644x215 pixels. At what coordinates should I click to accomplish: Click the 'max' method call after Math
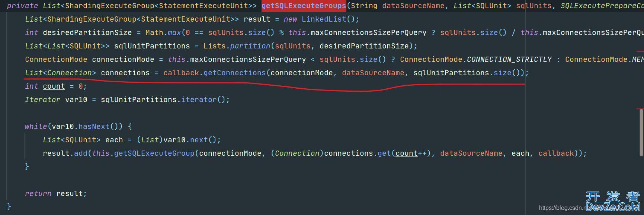(x=174, y=32)
